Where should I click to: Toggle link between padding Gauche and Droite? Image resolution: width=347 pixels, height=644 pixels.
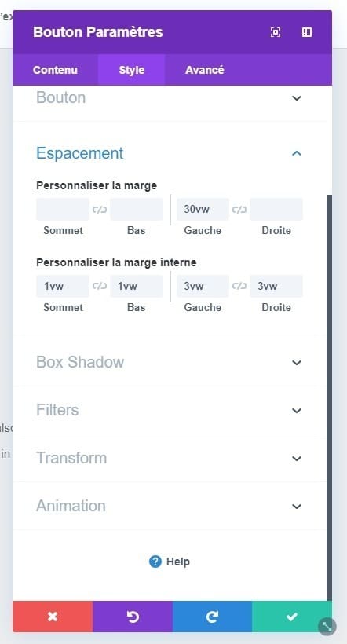[x=239, y=287]
